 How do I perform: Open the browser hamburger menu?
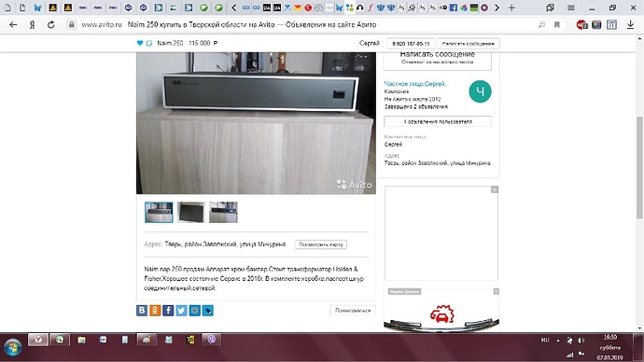pyautogui.click(x=571, y=7)
